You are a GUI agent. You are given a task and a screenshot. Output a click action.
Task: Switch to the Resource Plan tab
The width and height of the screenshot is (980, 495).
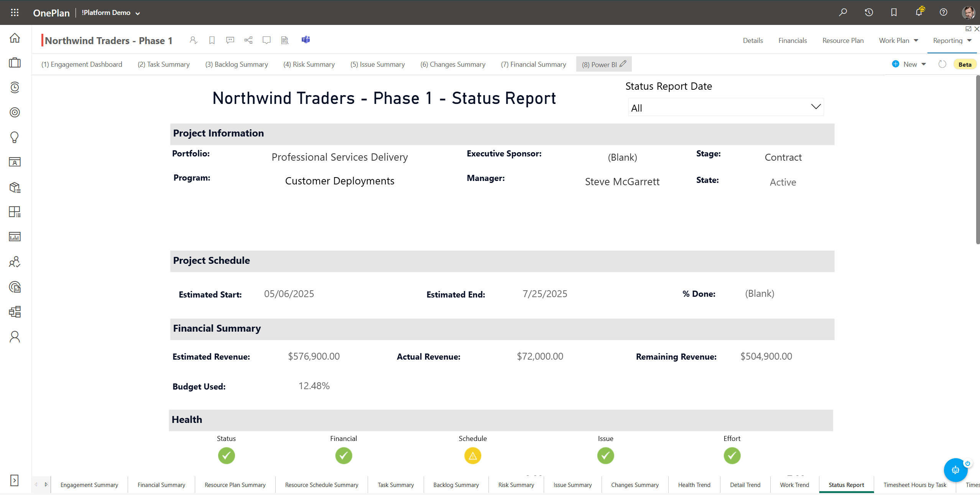click(x=843, y=41)
